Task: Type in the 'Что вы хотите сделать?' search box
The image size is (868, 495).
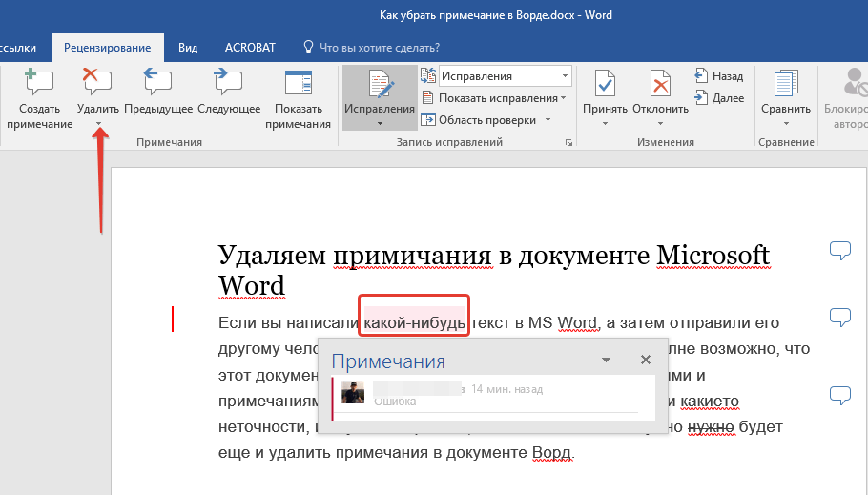Action: 379,47
